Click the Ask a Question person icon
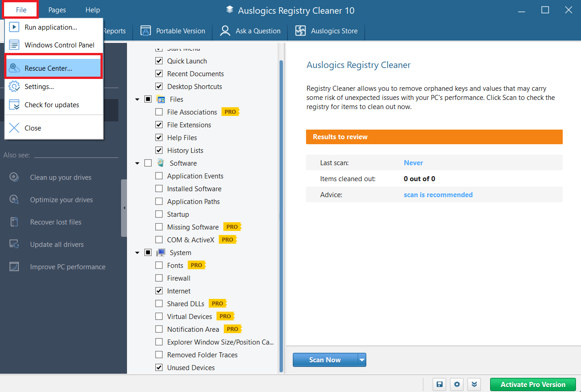Viewport: 581px width, 392px height. pyautogui.click(x=225, y=31)
